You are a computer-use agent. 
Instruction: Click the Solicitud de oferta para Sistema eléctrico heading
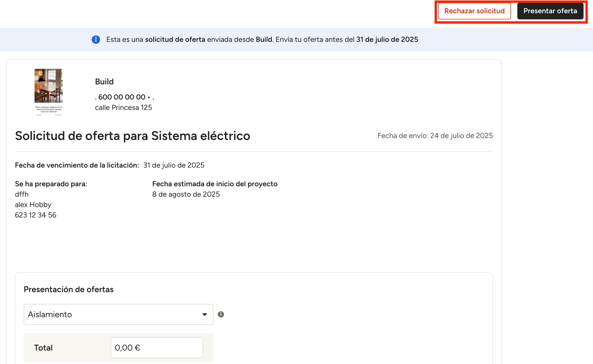point(132,136)
